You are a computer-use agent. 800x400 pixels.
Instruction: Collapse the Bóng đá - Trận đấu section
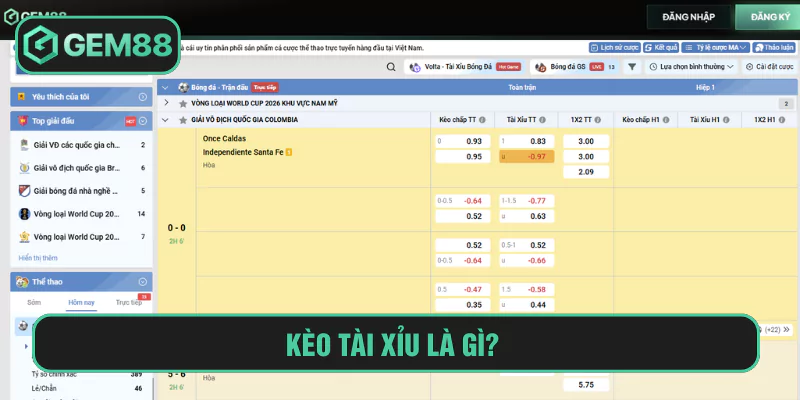click(x=165, y=87)
